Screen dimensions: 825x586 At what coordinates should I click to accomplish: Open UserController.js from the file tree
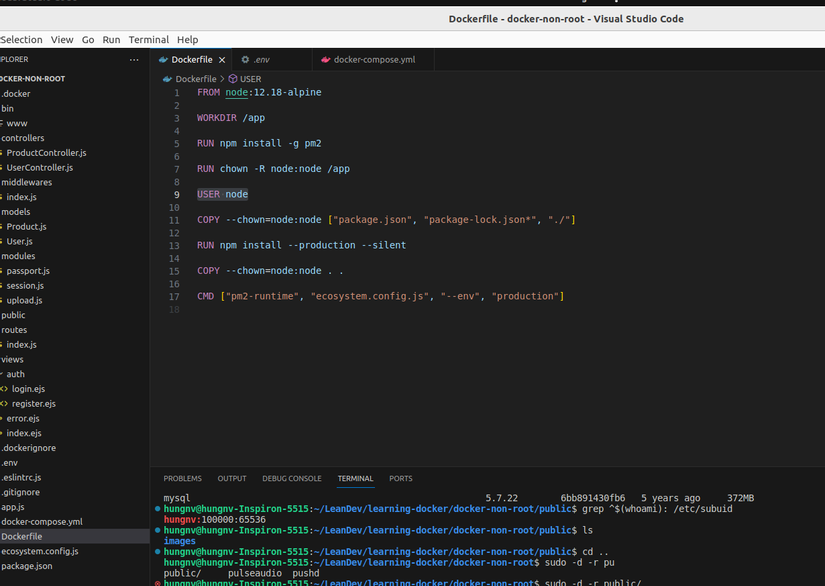click(x=39, y=168)
